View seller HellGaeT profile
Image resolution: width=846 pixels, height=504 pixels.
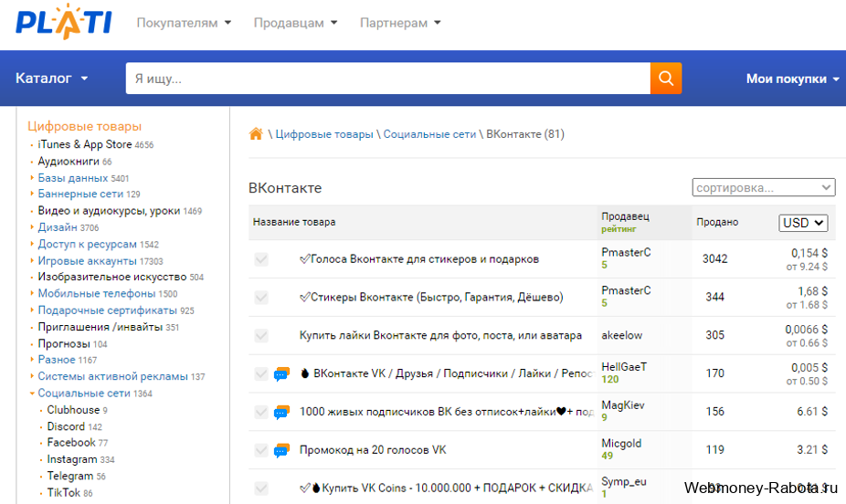[x=624, y=367]
